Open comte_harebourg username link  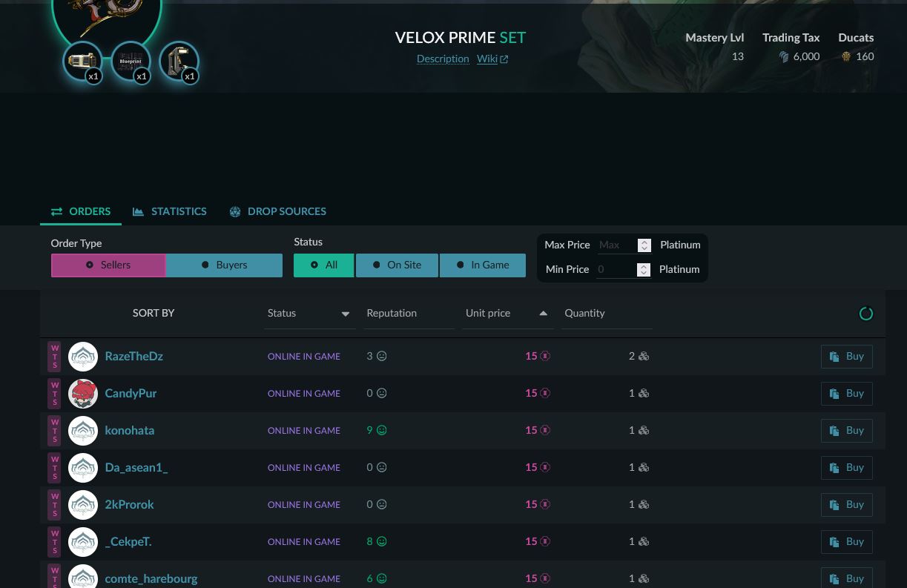click(x=151, y=579)
